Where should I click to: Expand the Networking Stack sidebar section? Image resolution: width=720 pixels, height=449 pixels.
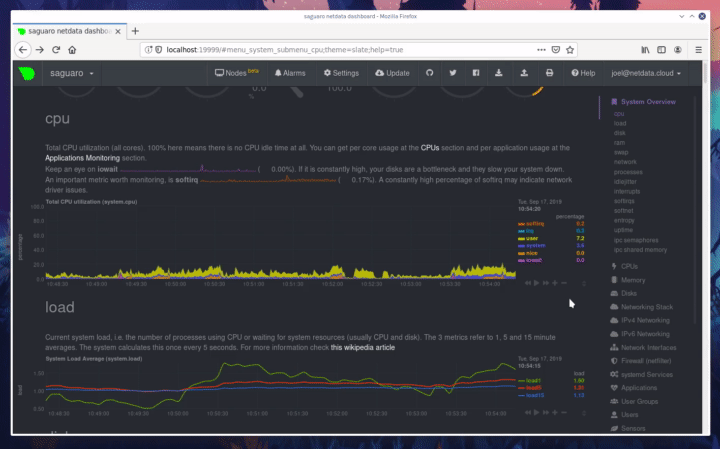pos(642,307)
